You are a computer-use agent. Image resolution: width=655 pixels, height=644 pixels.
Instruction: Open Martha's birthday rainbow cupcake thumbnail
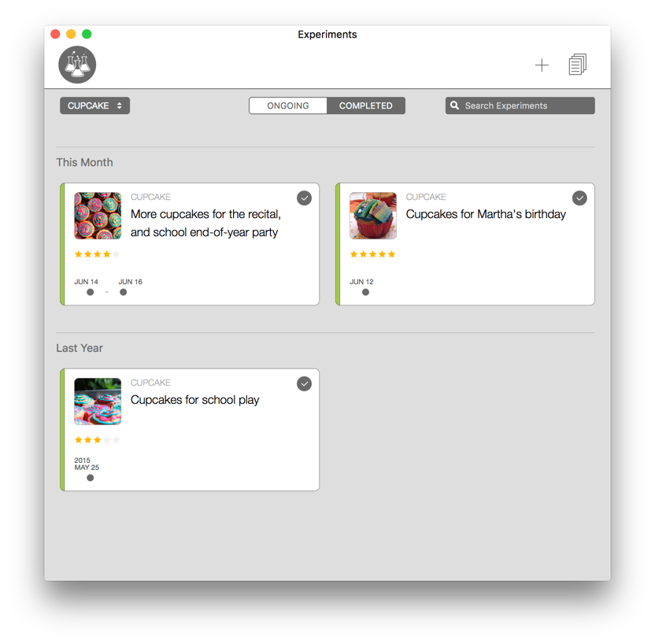(373, 216)
